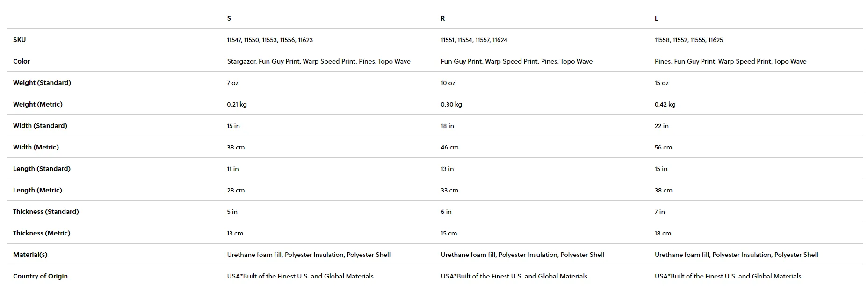
Task: Click the Width (Standard) row label
Action: pos(40,126)
